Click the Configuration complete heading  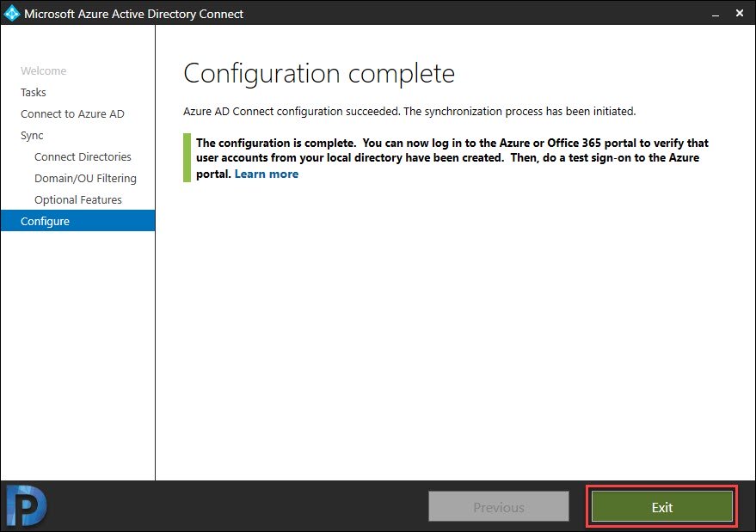(319, 74)
